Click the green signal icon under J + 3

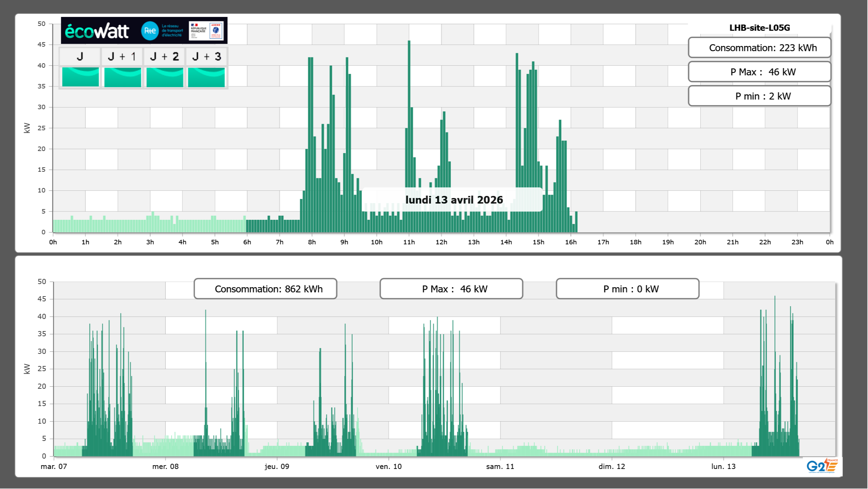(x=206, y=77)
